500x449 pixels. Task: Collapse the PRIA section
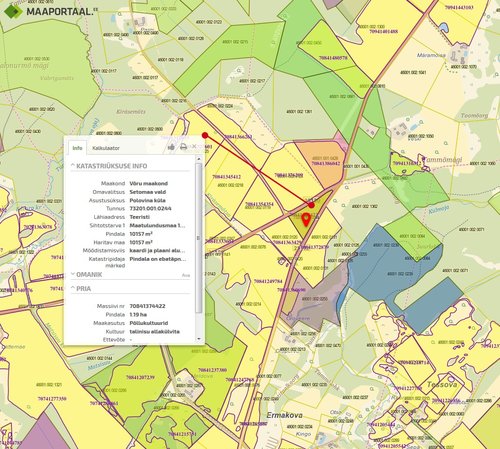coord(81,289)
